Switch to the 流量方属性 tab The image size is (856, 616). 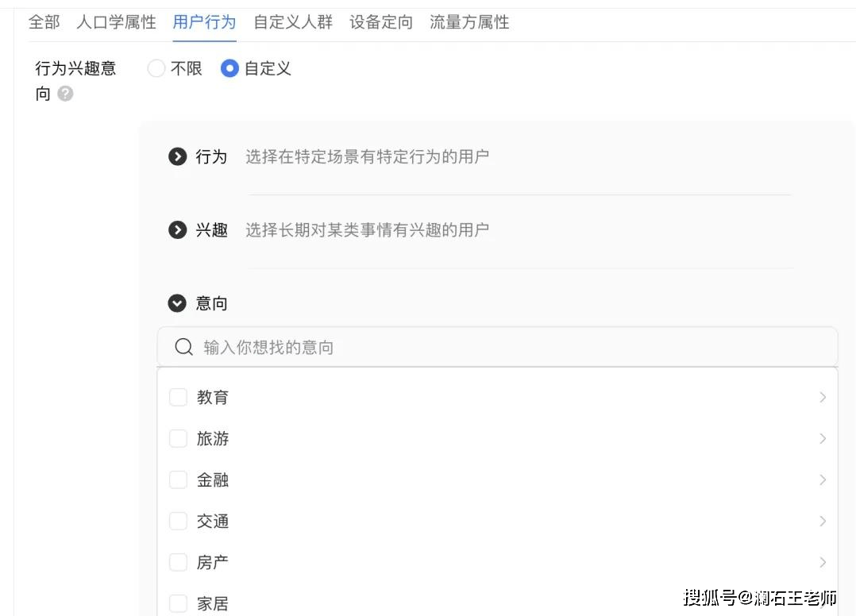(x=469, y=22)
